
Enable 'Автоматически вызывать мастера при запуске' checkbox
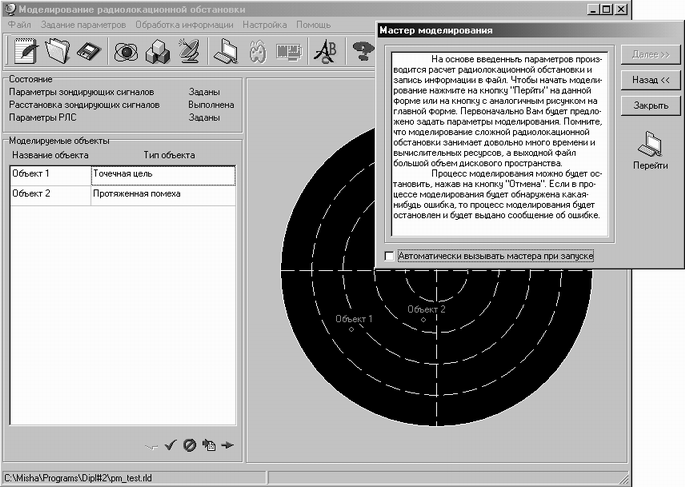click(x=389, y=257)
